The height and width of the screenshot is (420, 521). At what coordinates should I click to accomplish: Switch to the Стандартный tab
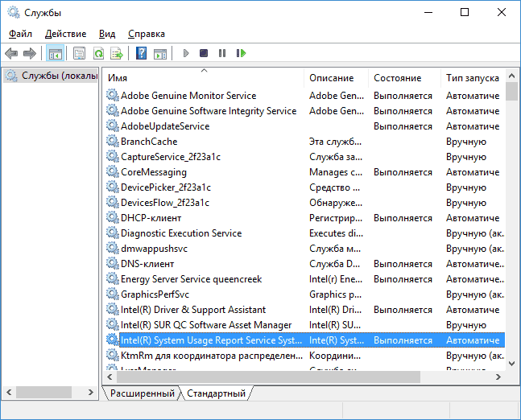click(x=216, y=393)
